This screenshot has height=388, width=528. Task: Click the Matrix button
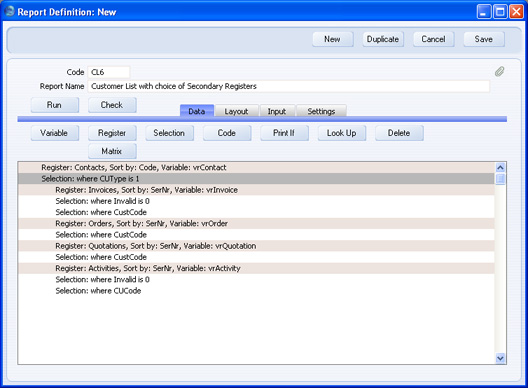click(x=112, y=151)
